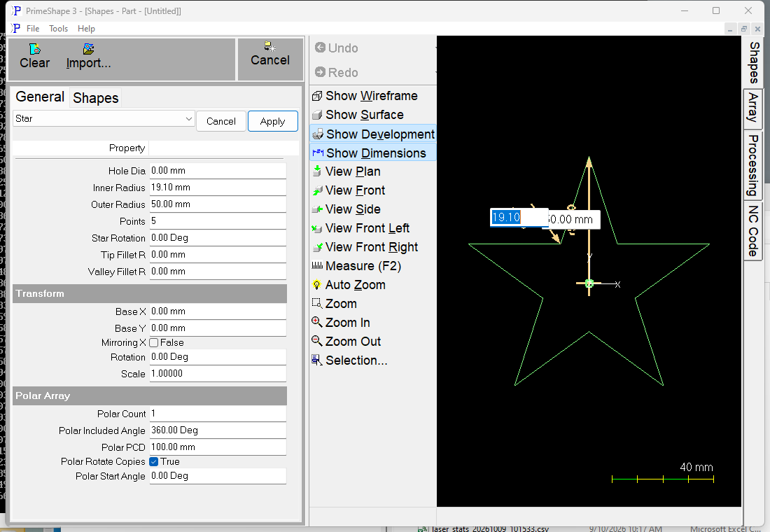Click the Base Y field
Screen dimensions: 770x532
click(218, 328)
